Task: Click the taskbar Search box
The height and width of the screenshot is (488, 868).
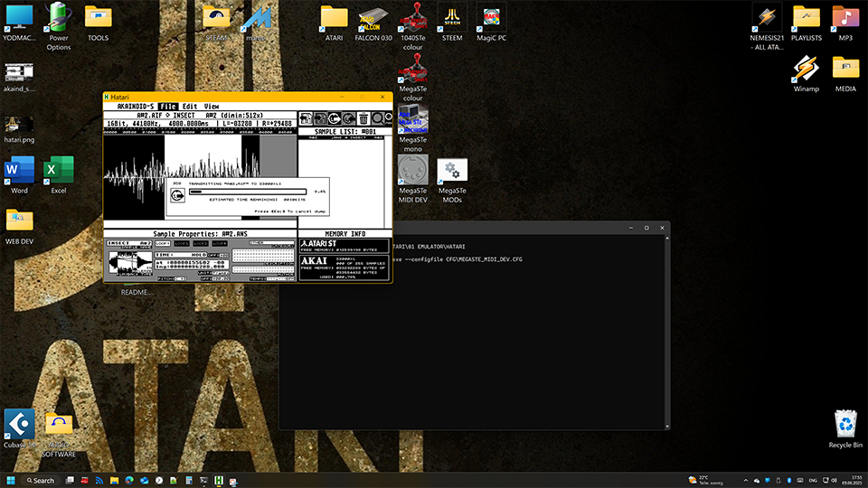Action: coord(41,480)
